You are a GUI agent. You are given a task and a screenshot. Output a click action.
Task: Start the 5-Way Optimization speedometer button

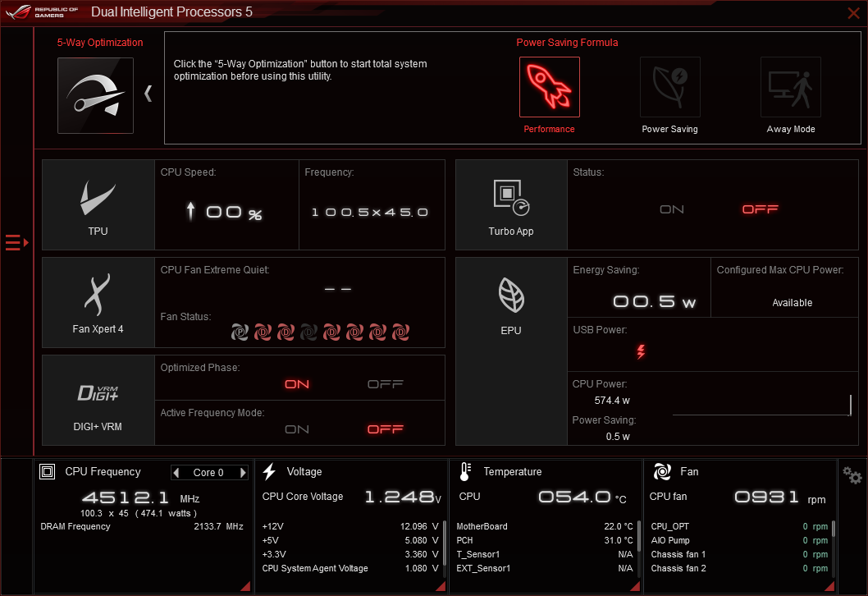point(95,95)
